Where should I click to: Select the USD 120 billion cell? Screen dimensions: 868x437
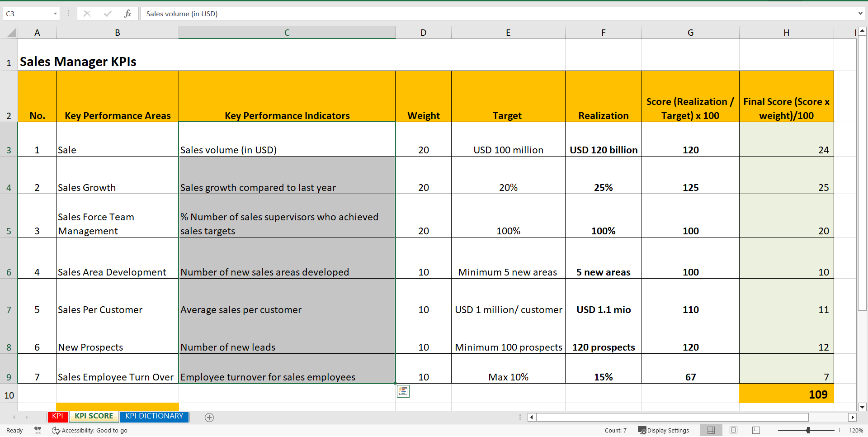(604, 139)
